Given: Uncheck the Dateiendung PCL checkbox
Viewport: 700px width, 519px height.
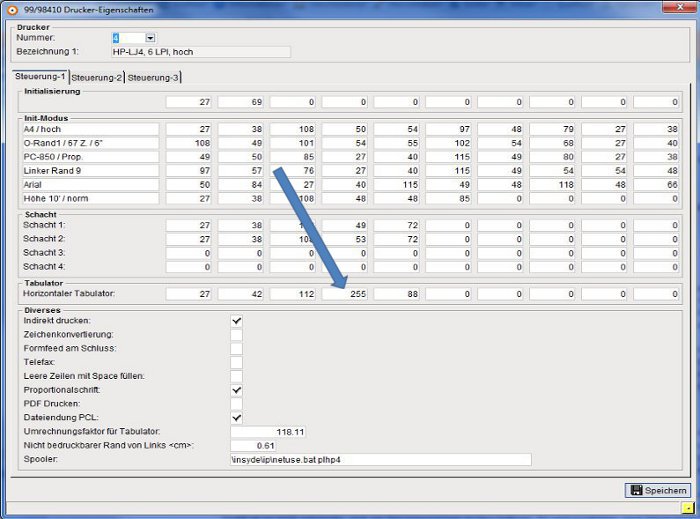Looking at the screenshot, I should tap(237, 418).
